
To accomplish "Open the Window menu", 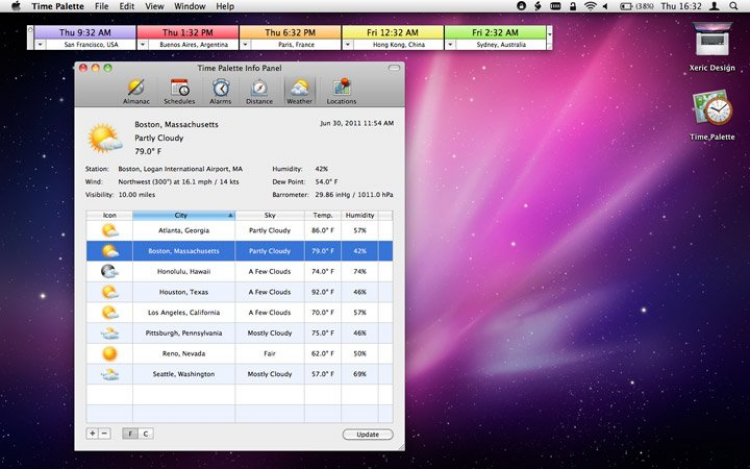I will pos(190,6).
